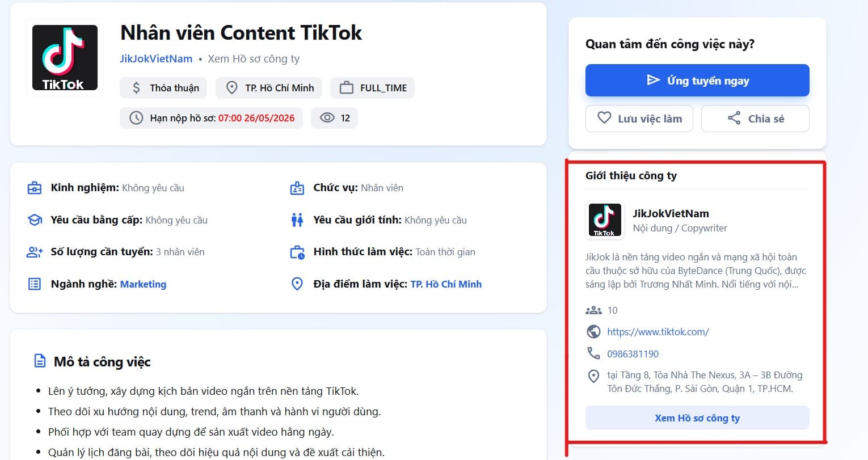Click the ID badge icon by Chức vụ

click(x=297, y=188)
